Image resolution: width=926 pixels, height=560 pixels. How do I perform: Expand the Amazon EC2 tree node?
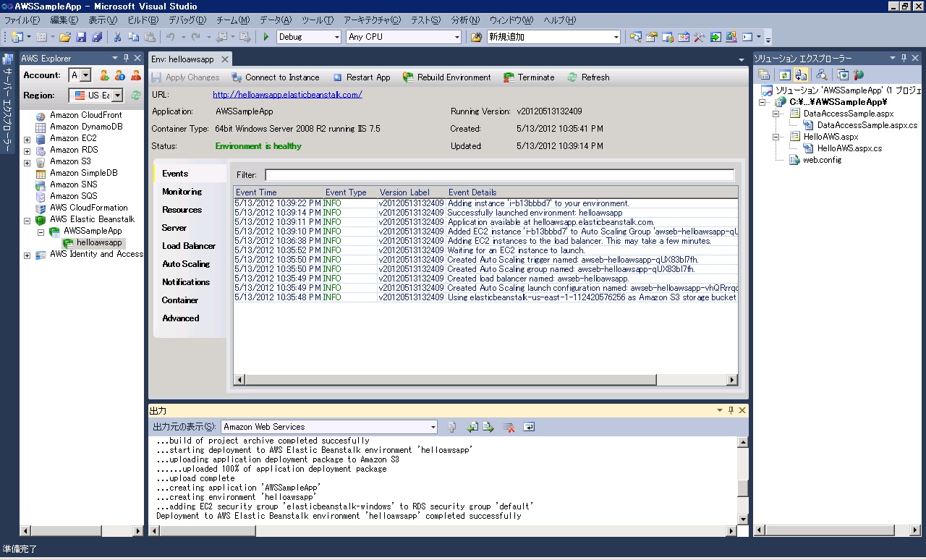27,139
